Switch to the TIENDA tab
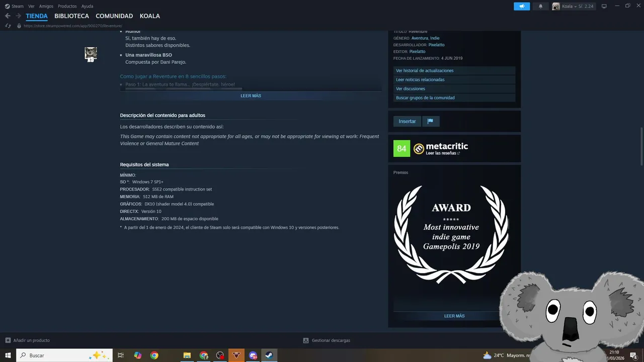644x362 pixels. click(37, 16)
